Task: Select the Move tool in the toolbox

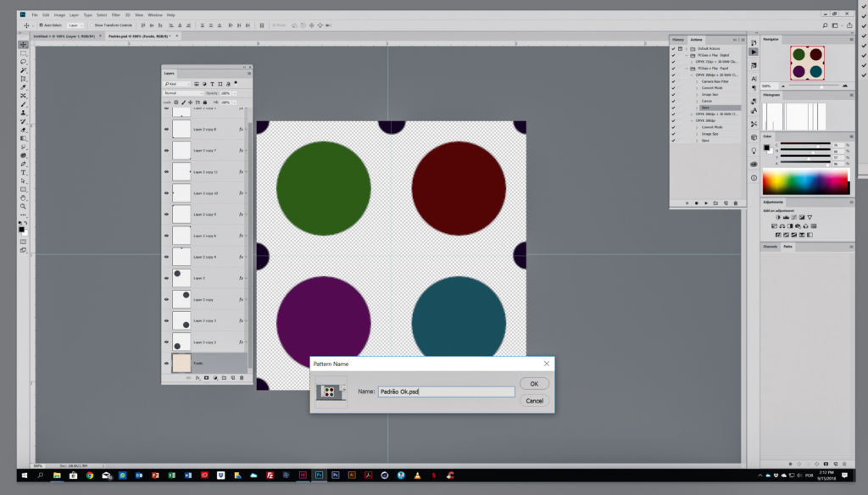Action: (23, 44)
